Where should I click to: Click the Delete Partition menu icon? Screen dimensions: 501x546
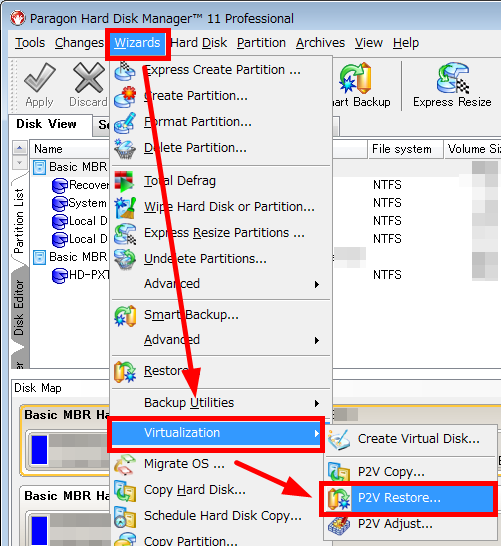click(x=125, y=149)
